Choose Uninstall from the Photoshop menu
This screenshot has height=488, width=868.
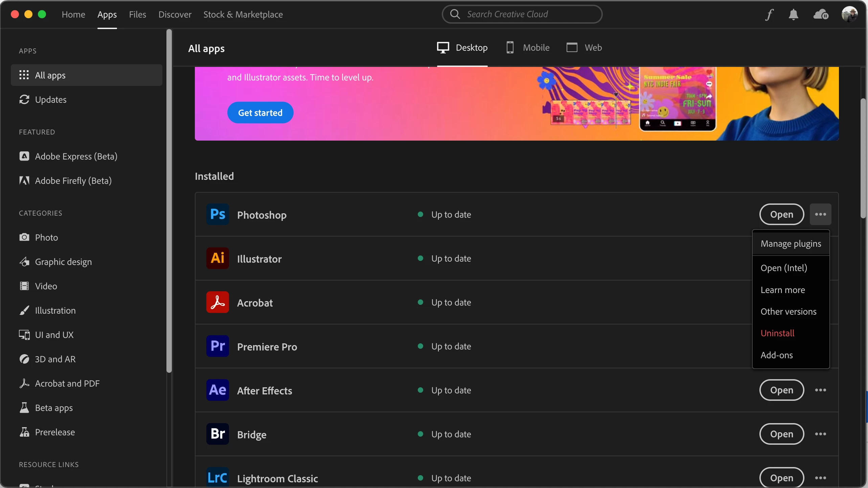(777, 333)
